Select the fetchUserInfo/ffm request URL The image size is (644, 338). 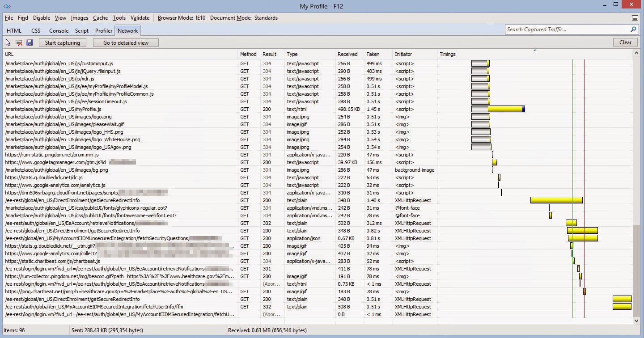[x=94, y=307]
